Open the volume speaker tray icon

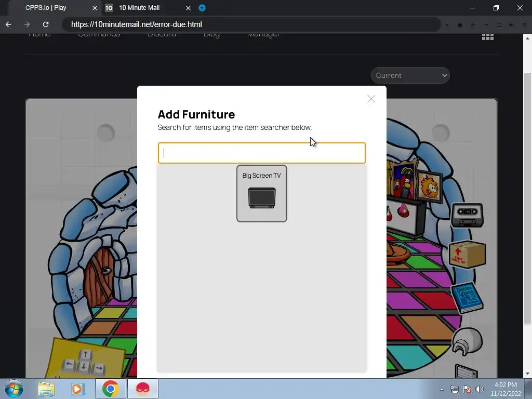[x=479, y=389]
